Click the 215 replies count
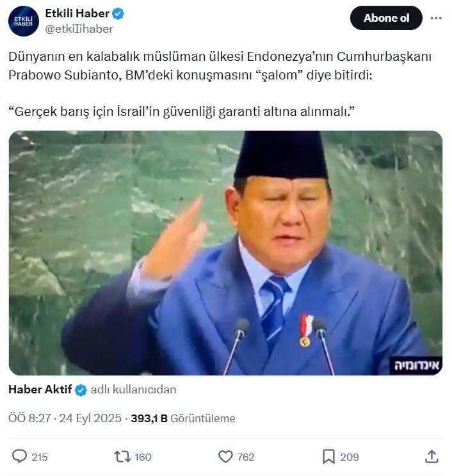 tap(40, 457)
